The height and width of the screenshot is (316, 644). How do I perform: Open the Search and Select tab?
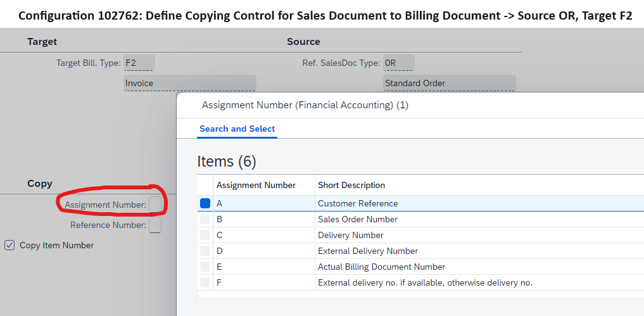(237, 129)
